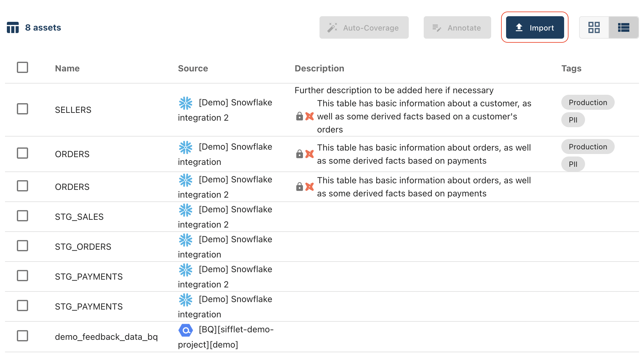Viewport: 644px width, 361px height.
Task: Open the STG_ORDERS asset name
Action: (83, 247)
